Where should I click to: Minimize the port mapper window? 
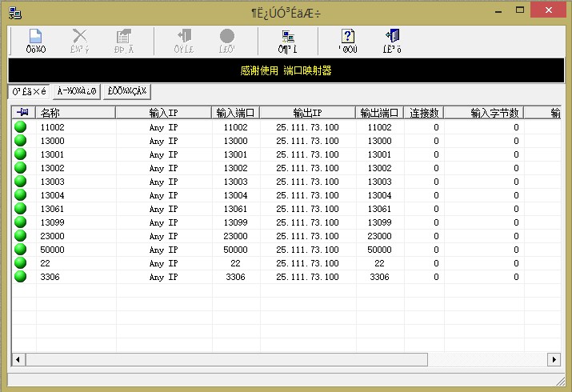click(498, 11)
